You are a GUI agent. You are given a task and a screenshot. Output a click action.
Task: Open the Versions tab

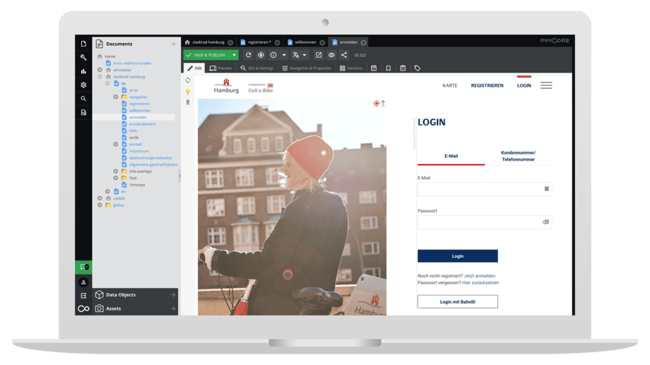point(351,68)
